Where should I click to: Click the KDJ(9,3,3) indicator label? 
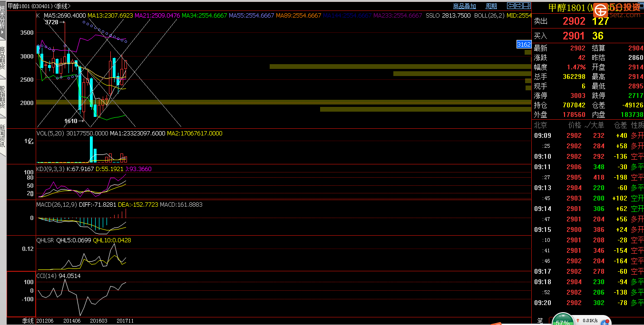click(49, 169)
